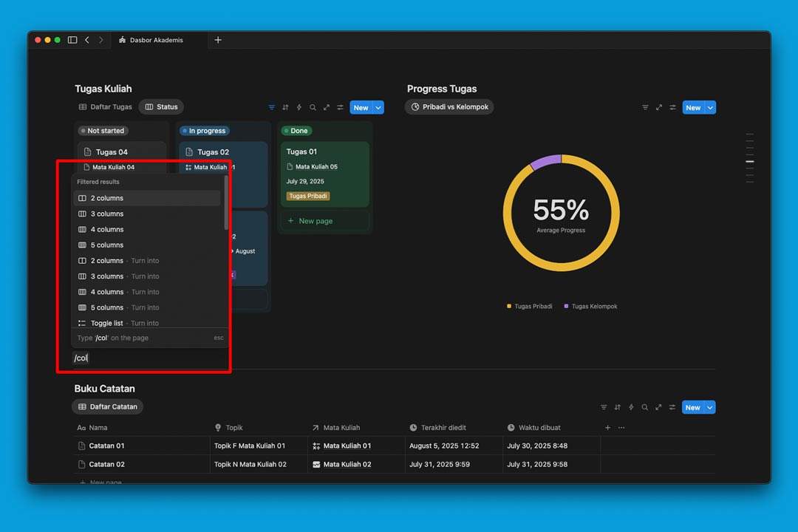Choose the 3 columns block option
The width and height of the screenshot is (798, 532).
[147, 214]
